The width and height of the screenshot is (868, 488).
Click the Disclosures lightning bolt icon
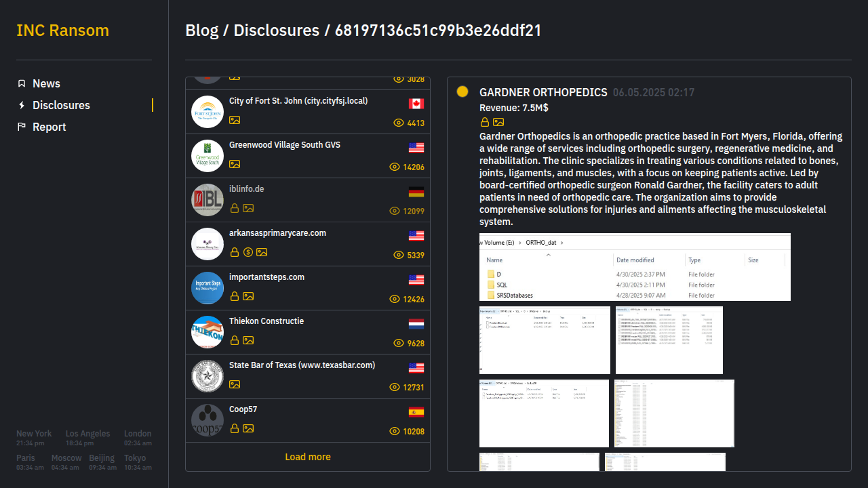pos(22,105)
